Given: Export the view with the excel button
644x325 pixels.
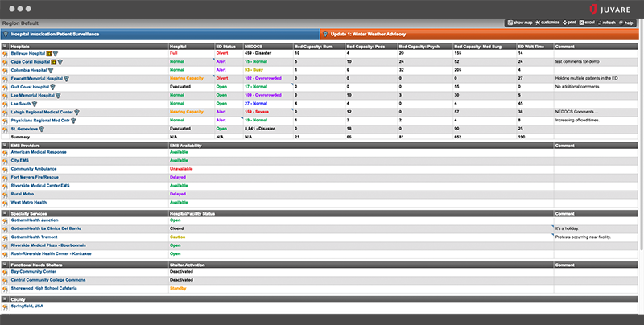Looking at the screenshot, I should (587, 23).
